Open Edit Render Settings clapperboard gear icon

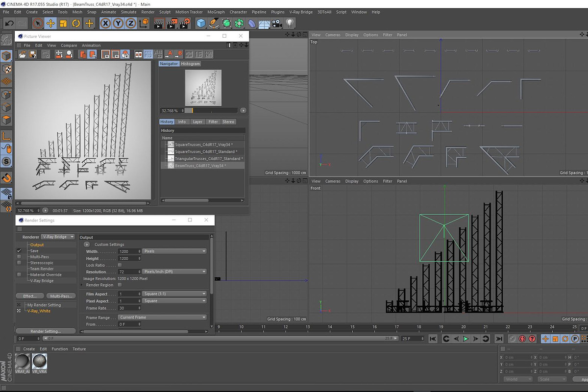pyautogui.click(x=184, y=23)
